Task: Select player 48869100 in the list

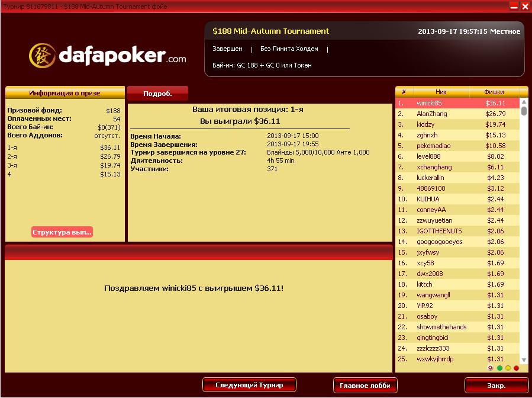Action: click(x=457, y=188)
